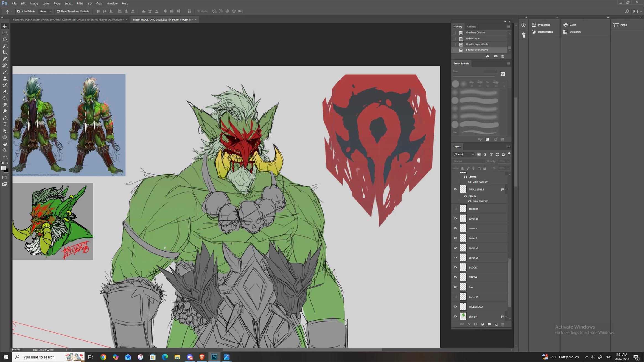Select the Zoom tool

5,150
